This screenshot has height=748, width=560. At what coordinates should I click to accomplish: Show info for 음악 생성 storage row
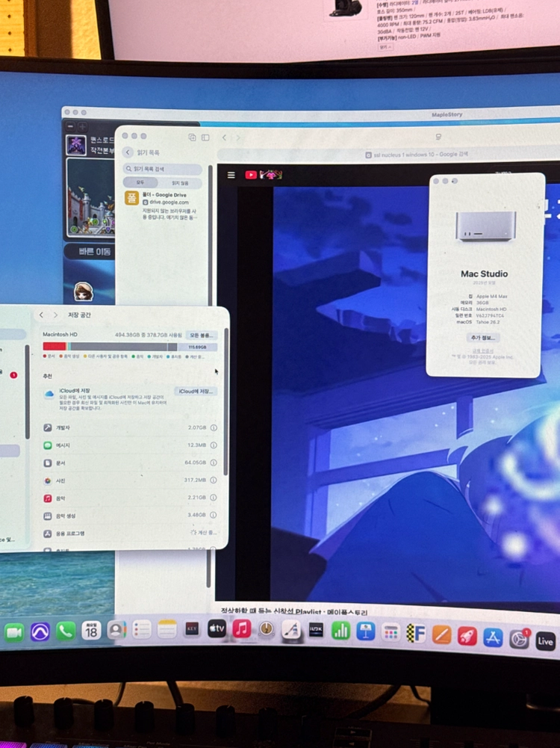pos(214,515)
